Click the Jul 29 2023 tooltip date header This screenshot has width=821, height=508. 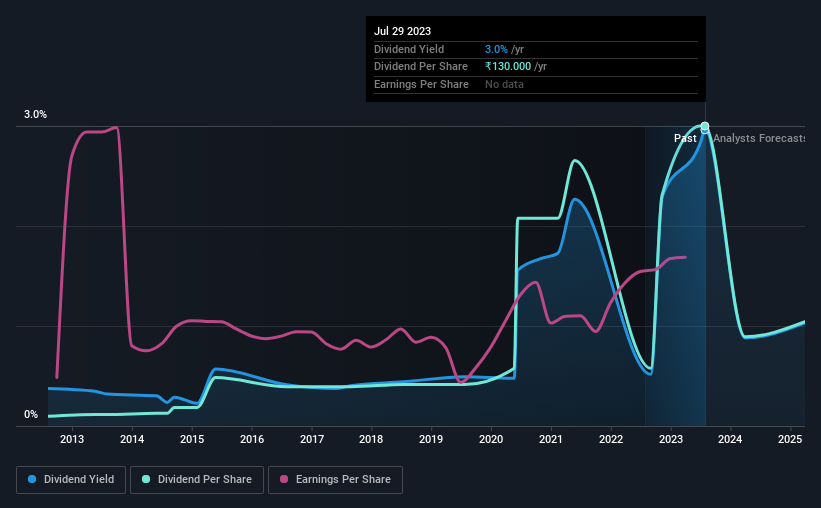(402, 31)
